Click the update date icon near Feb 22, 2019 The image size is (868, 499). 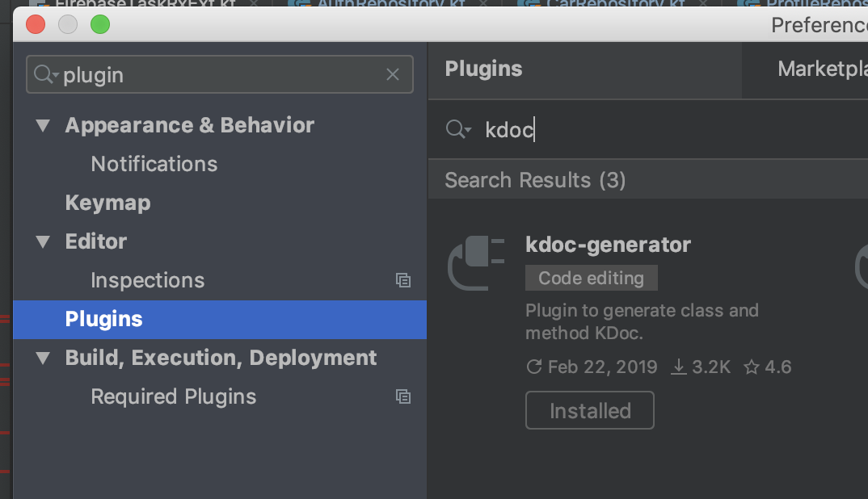click(534, 367)
